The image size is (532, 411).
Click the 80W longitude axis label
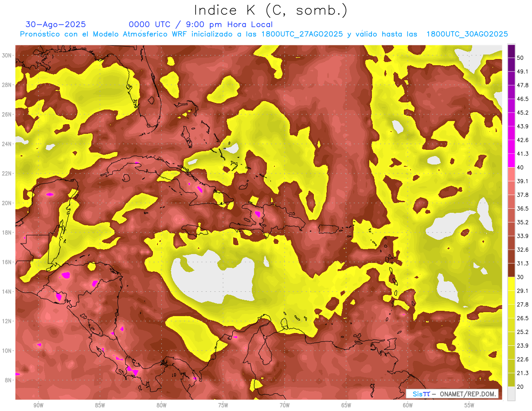[161, 405]
